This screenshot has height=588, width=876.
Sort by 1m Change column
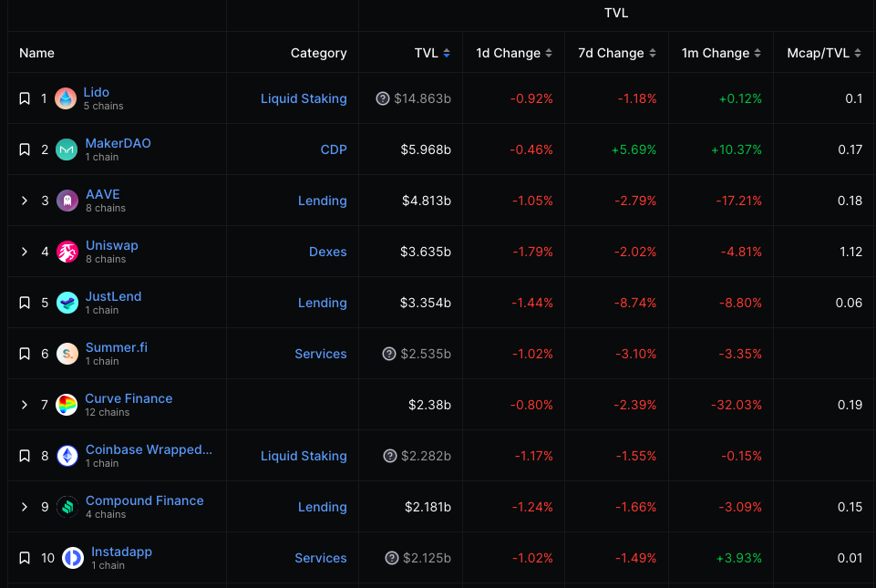pos(721,53)
